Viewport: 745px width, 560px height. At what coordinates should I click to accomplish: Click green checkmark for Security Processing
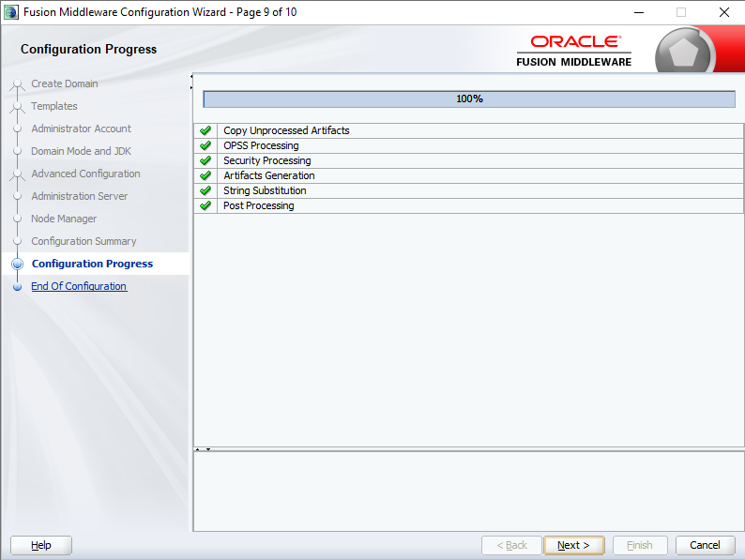205,160
